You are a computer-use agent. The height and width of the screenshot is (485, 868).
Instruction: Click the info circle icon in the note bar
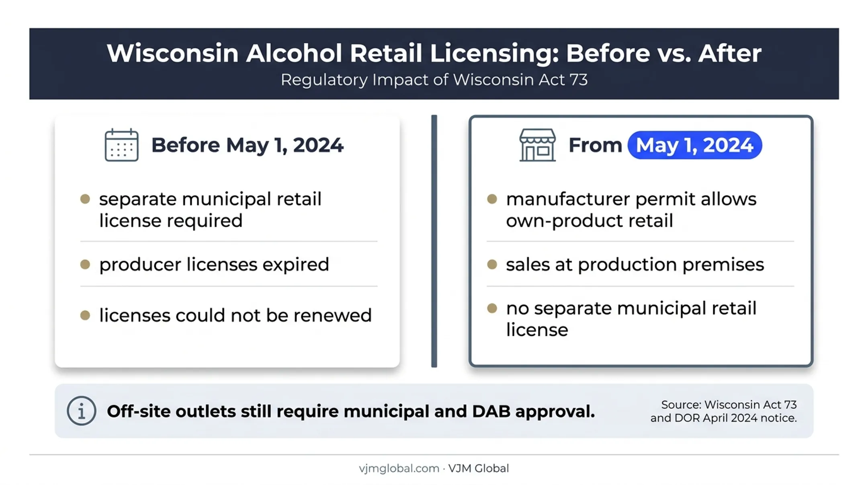click(81, 411)
